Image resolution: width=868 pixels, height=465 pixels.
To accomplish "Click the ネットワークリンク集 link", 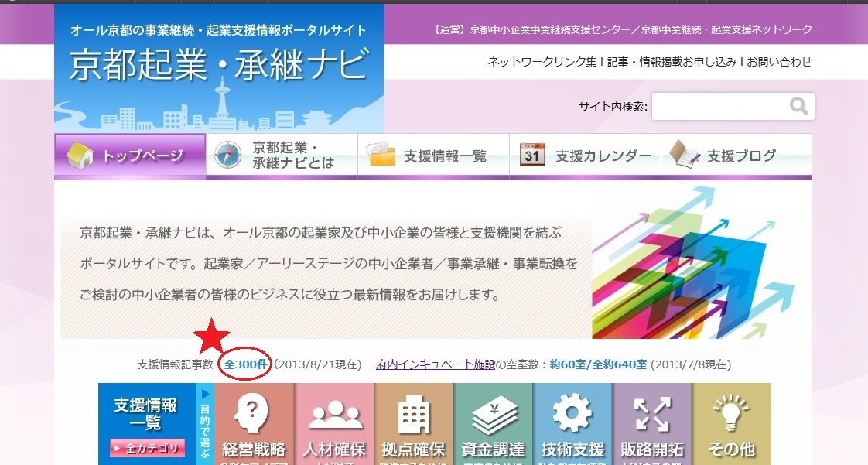I will click(x=542, y=62).
